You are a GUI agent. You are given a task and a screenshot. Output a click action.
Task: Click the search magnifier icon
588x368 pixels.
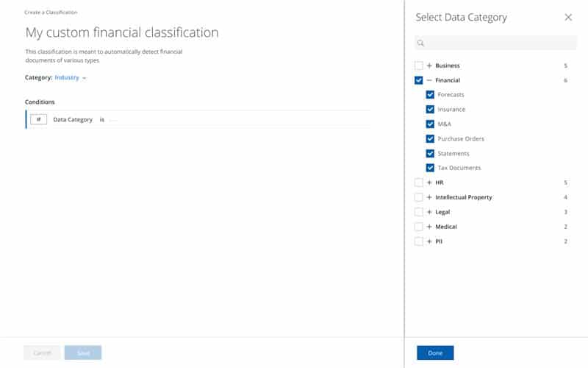421,43
